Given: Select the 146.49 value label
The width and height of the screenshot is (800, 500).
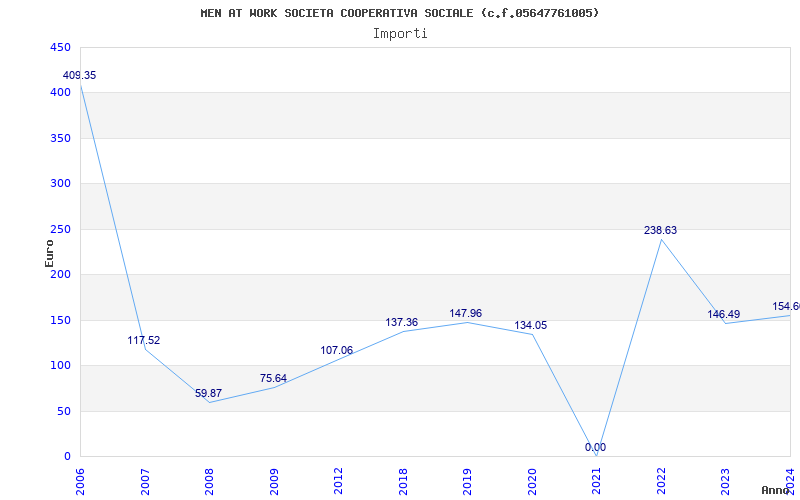Looking at the screenshot, I should coord(723,314).
